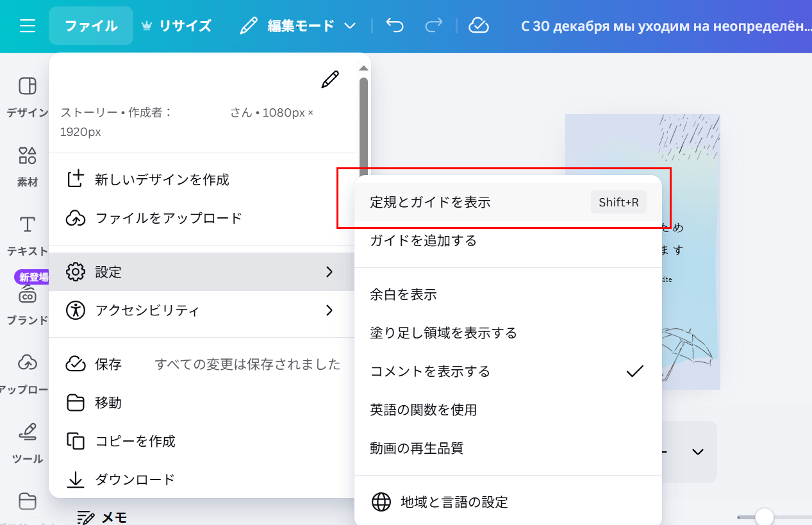Click the cloud upload icon for ファイルをアップロード
This screenshot has height=525, width=812.
pyautogui.click(x=76, y=218)
